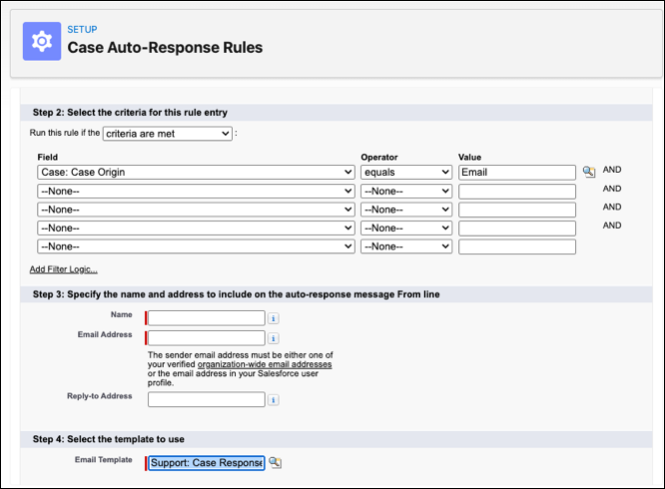Open the 'criteria are met' dropdown

[168, 134]
